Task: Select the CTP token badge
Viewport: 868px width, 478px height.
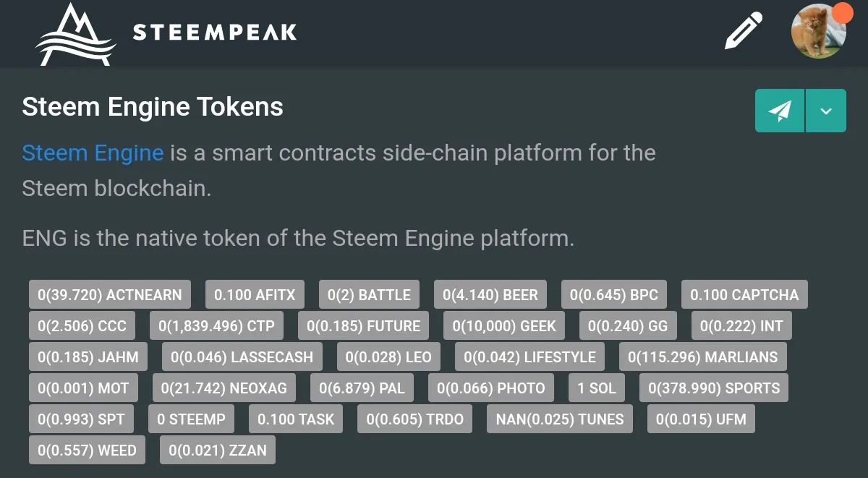Action: click(216, 326)
